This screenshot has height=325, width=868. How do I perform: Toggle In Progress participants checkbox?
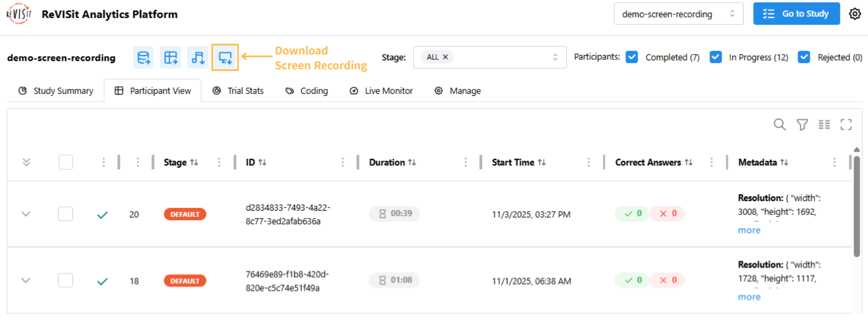tap(716, 57)
